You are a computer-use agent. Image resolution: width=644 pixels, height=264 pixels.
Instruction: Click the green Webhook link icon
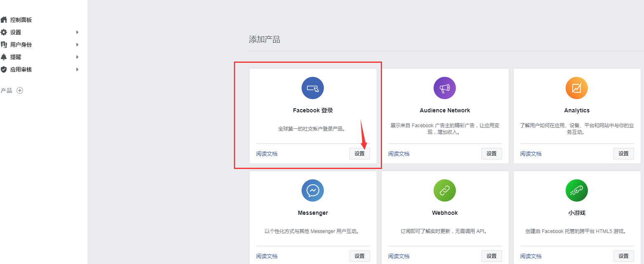445,190
